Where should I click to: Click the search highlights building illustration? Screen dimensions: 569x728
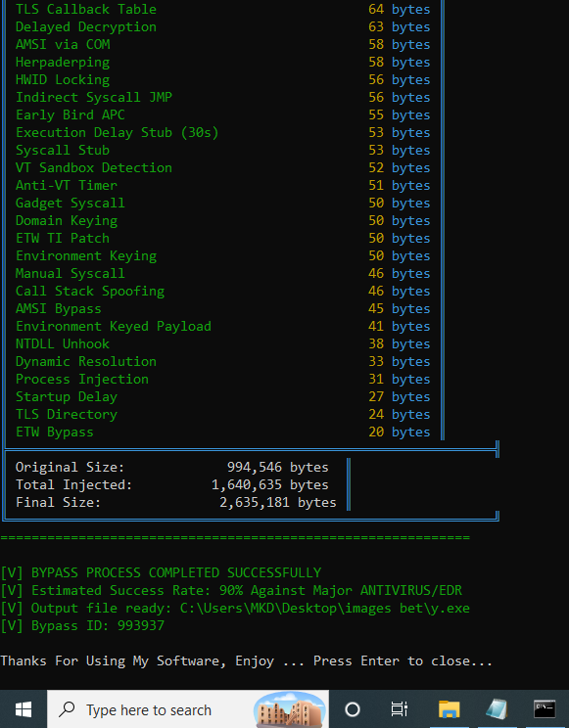(290, 709)
